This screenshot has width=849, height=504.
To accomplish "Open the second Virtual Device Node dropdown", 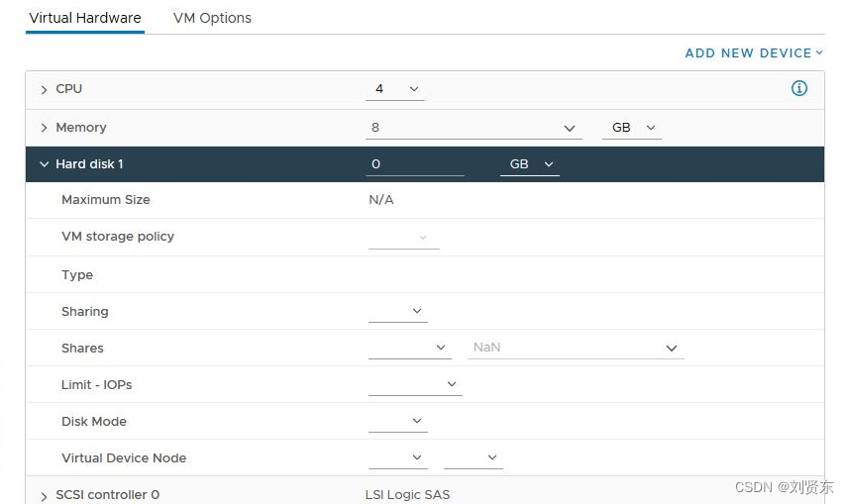I will tap(474, 458).
